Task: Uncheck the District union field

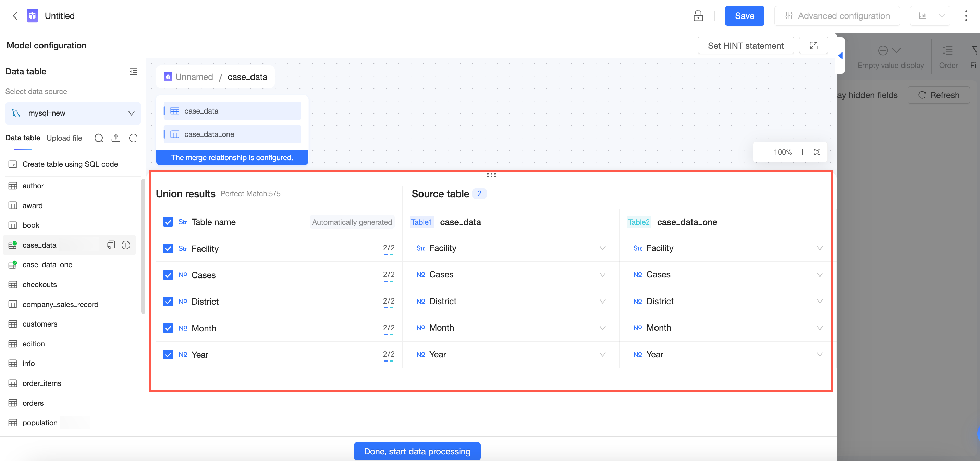Action: [x=168, y=302]
